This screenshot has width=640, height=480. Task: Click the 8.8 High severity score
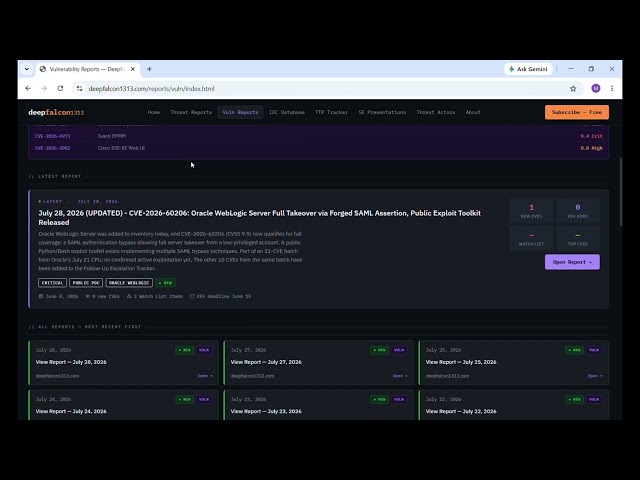591,148
